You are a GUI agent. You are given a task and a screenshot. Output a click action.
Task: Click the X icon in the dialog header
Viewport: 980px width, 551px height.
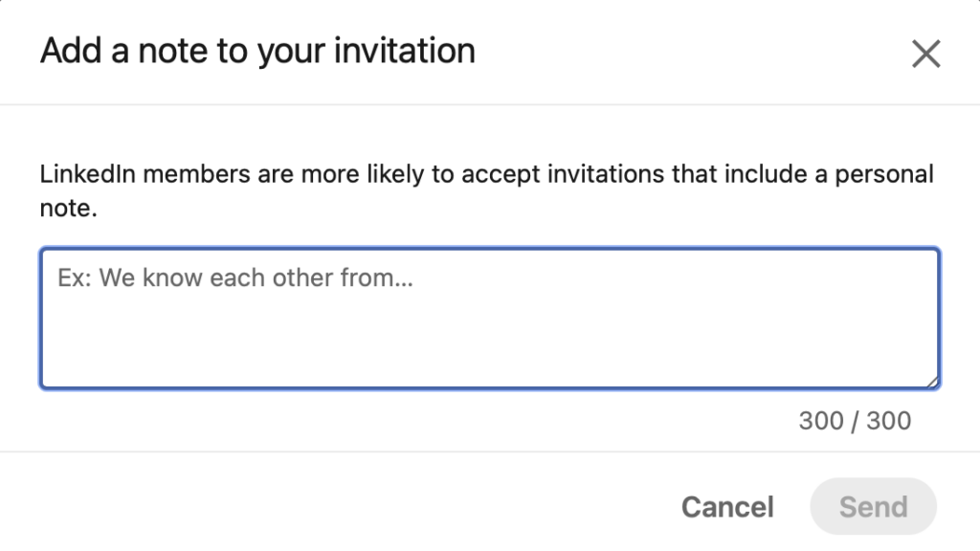(x=925, y=54)
